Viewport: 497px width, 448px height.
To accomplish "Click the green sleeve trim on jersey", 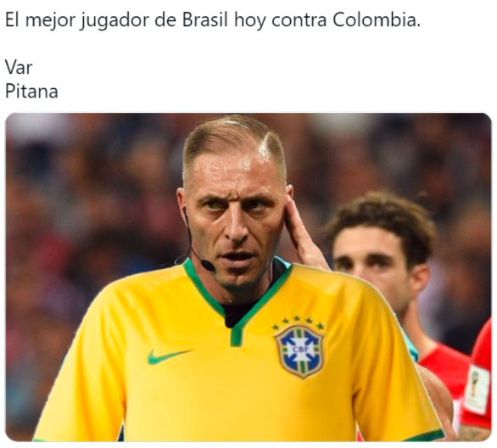I will click(x=423, y=436).
